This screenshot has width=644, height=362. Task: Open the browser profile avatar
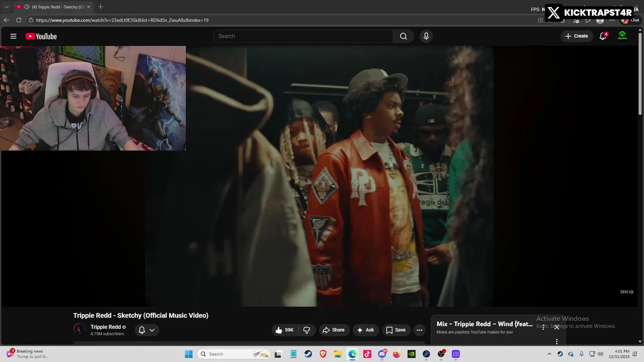[x=600, y=20]
